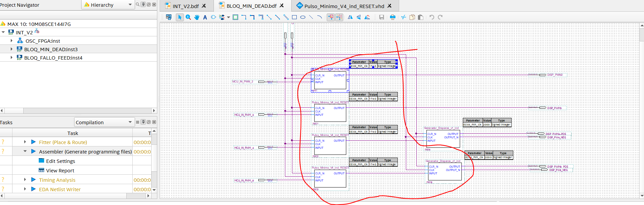The width and height of the screenshot is (644, 205).
Task: Toggle Partial Line Selection mode
Action: 331,17
